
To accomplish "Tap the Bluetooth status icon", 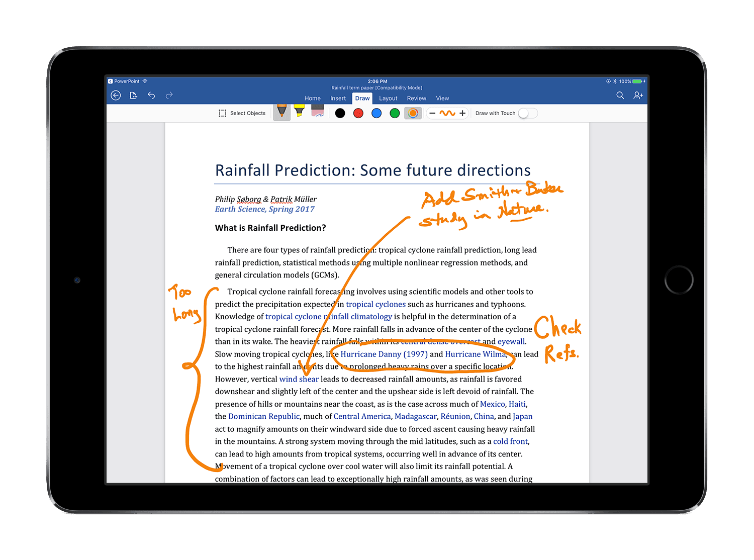I will (615, 81).
